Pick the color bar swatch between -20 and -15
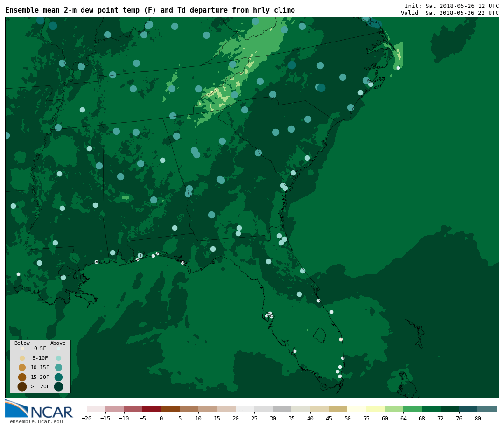This screenshot has height=427, width=504. pyautogui.click(x=96, y=409)
